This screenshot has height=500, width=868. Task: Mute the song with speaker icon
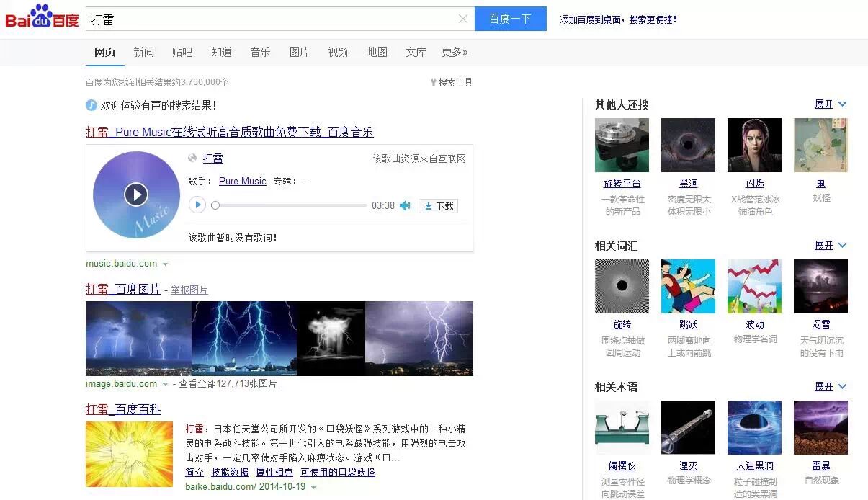[x=405, y=205]
